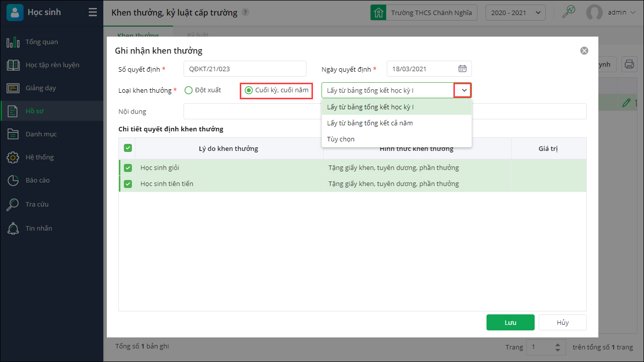Image resolution: width=644 pixels, height=362 pixels.
Task: Select the Đột xuất radio option
Action: click(189, 90)
